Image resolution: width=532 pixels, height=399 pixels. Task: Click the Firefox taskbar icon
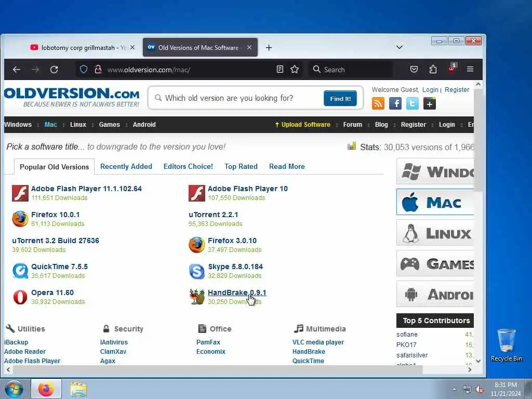[x=46, y=389]
